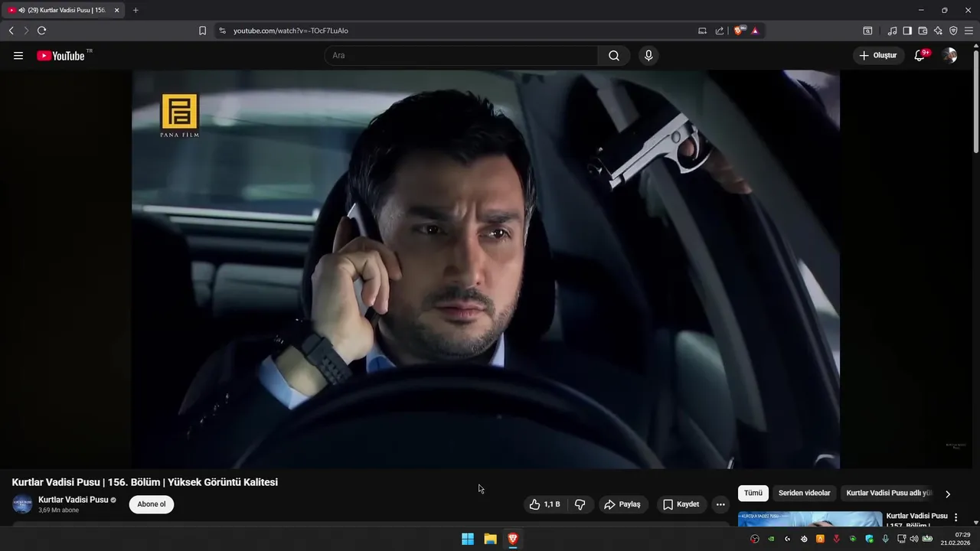Viewport: 980px width, 551px height.
Task: Open a new browser tab
Action: [x=136, y=10]
